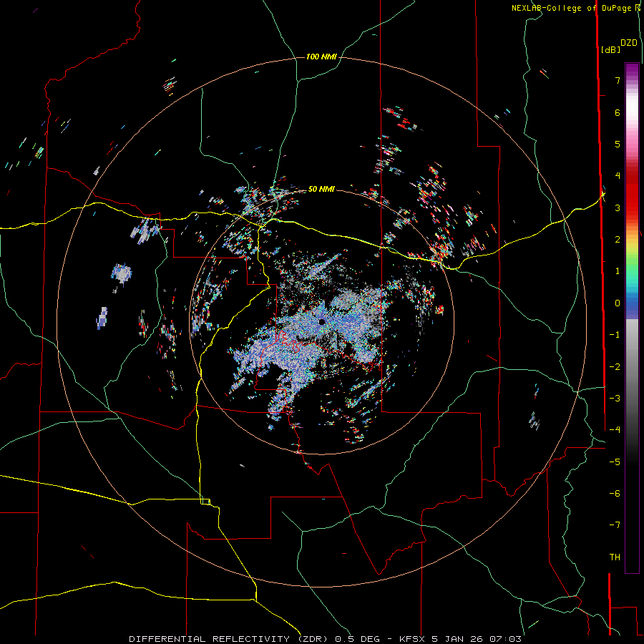Click the Differential Reflectivity caption at bottom
The height and width of the screenshot is (644, 644).
(x=326, y=639)
